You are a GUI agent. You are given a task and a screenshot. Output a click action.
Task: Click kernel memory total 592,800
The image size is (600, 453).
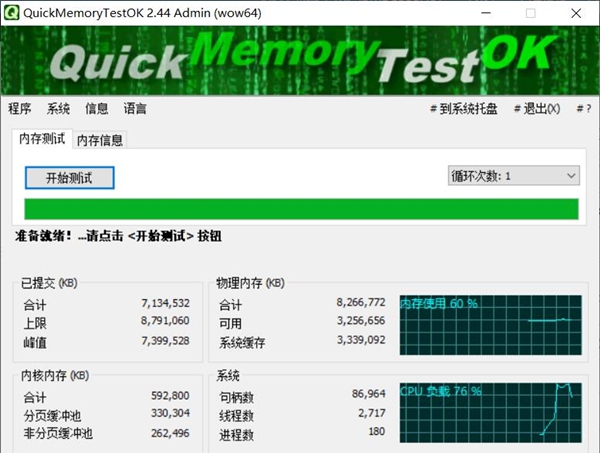170,395
